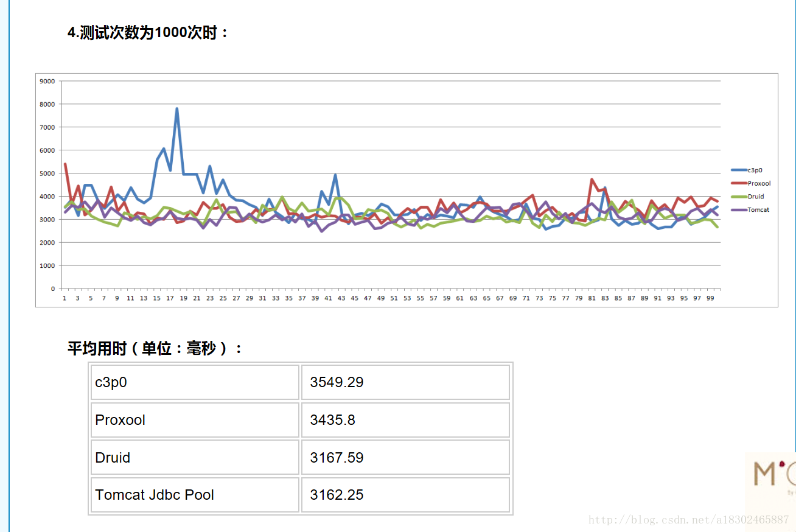The image size is (796, 532).
Task: Select the value 3167.59 cell
Action: (405, 457)
